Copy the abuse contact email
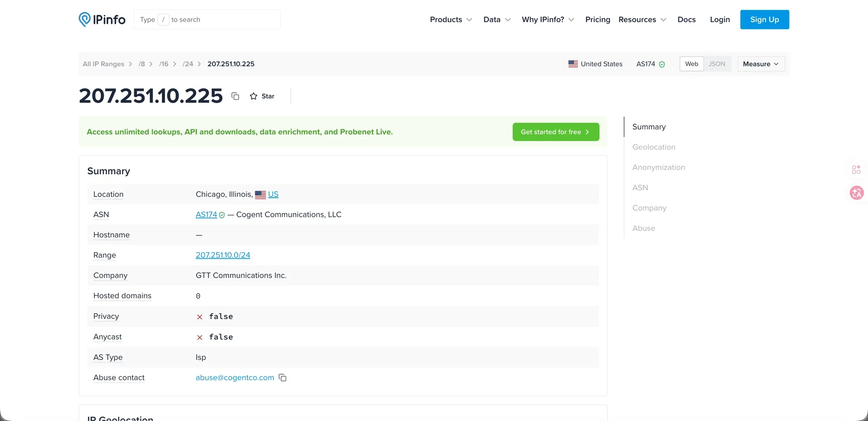The image size is (868, 421). click(x=283, y=378)
